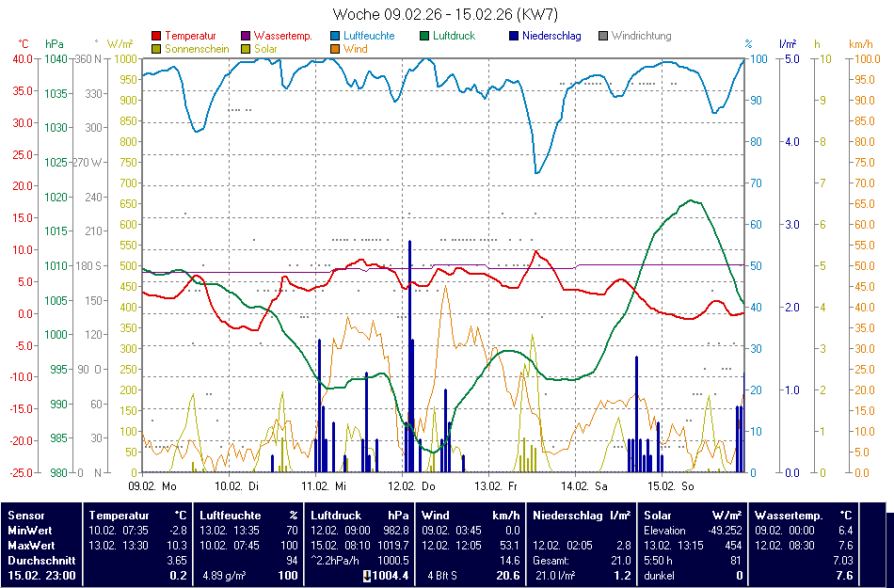Click the 14.02. Sa date label
894x588 pixels.
click(587, 486)
